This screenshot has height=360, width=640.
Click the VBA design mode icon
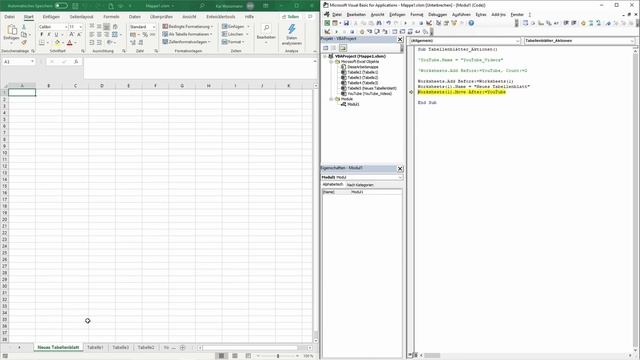[429, 23]
